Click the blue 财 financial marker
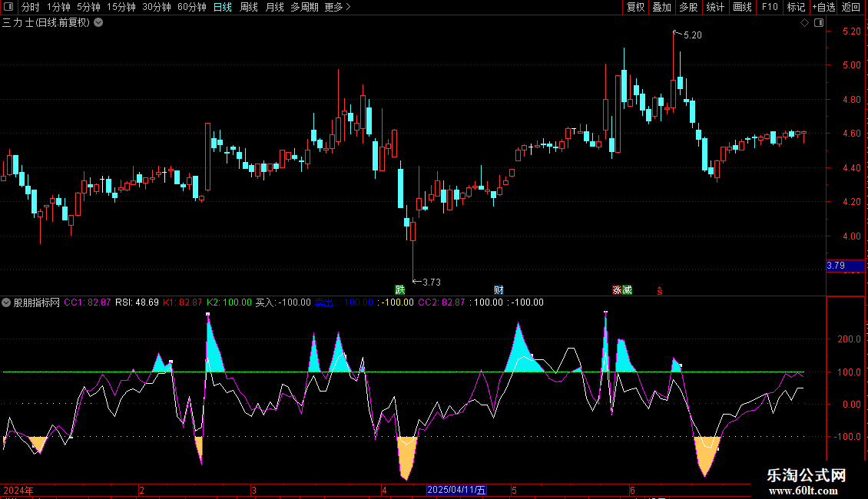The height and width of the screenshot is (499, 868). 499,290
